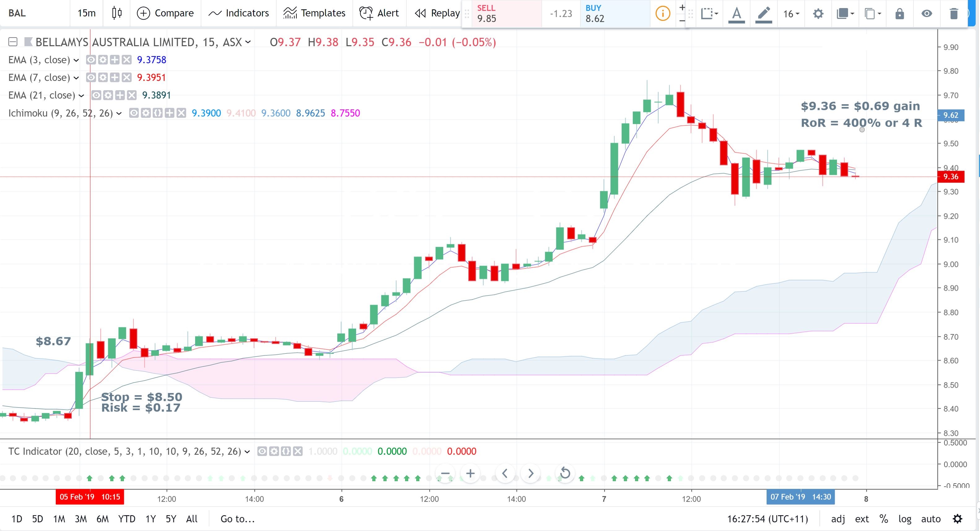This screenshot has height=531, width=980.
Task: Remove the EMA (7, close) indicator
Action: coord(127,78)
